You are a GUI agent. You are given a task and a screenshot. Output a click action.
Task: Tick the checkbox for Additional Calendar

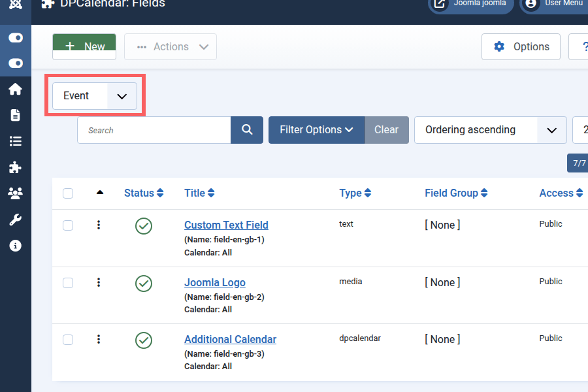[x=68, y=340]
